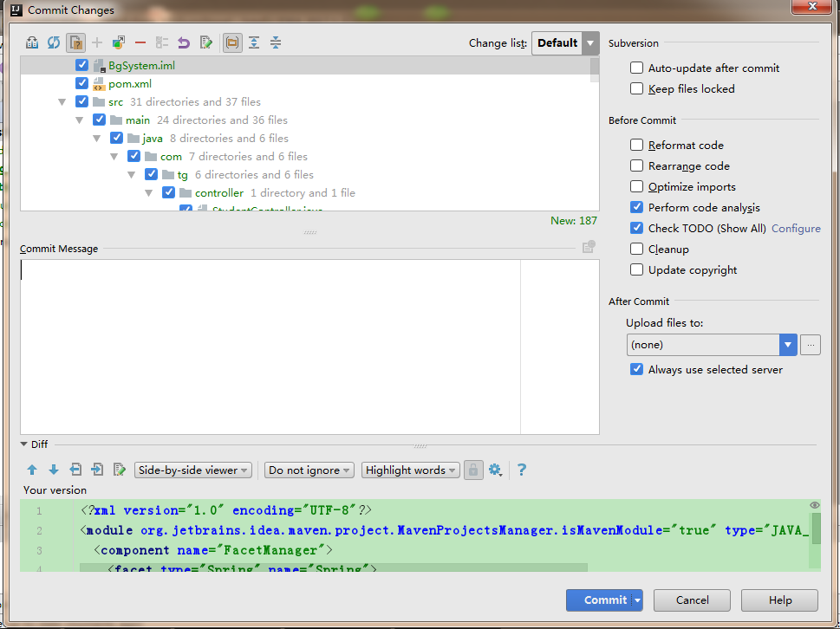Toggle the Group by Directory icon
The image size is (840, 629).
point(232,42)
